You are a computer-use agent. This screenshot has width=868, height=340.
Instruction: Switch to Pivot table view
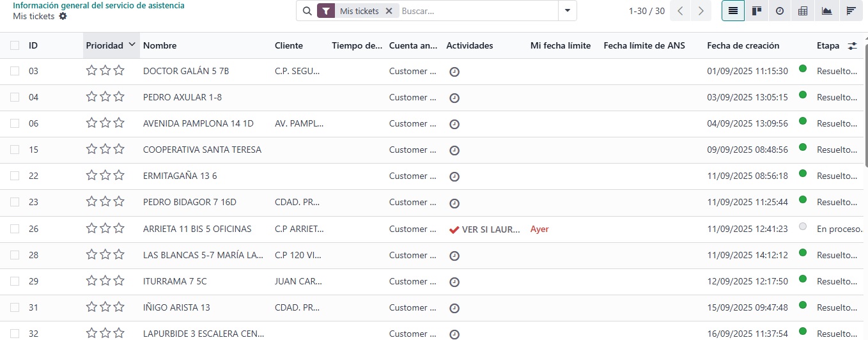tap(803, 11)
